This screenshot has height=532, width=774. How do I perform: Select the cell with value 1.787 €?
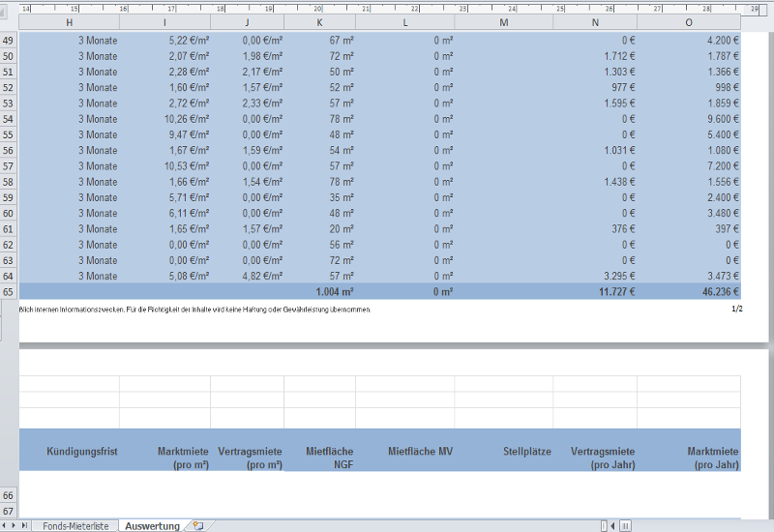click(x=689, y=56)
